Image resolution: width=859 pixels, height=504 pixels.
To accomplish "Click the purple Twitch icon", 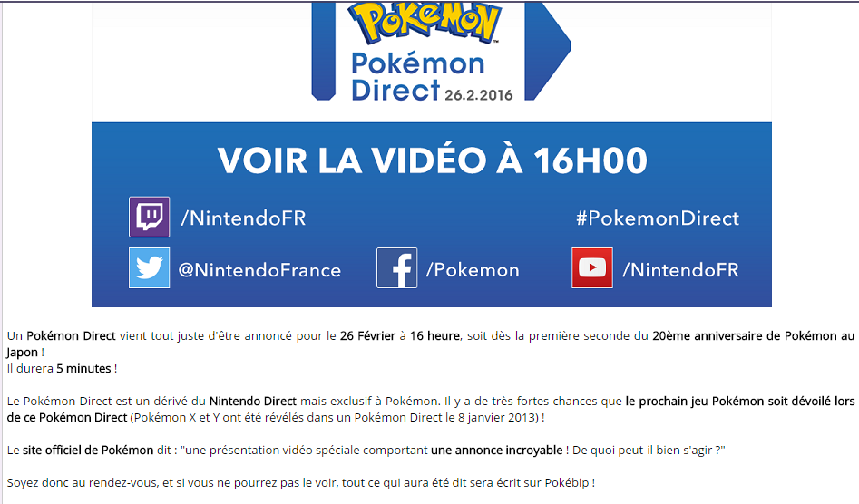I will [149, 217].
